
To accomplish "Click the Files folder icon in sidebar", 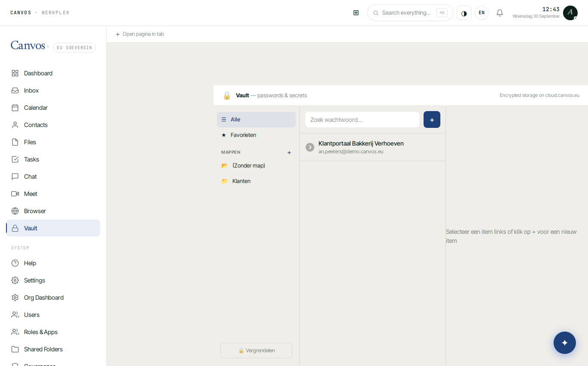I will tap(15, 142).
